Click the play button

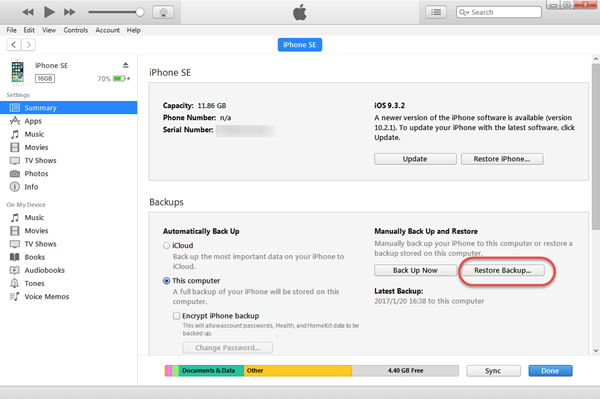pyautogui.click(x=49, y=12)
